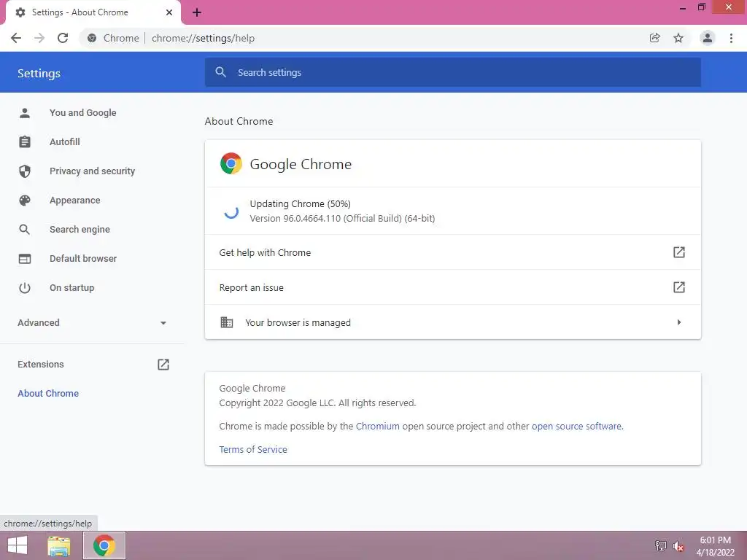Click the palette icon beside Appearance
This screenshot has height=560, width=747.
pos(25,201)
